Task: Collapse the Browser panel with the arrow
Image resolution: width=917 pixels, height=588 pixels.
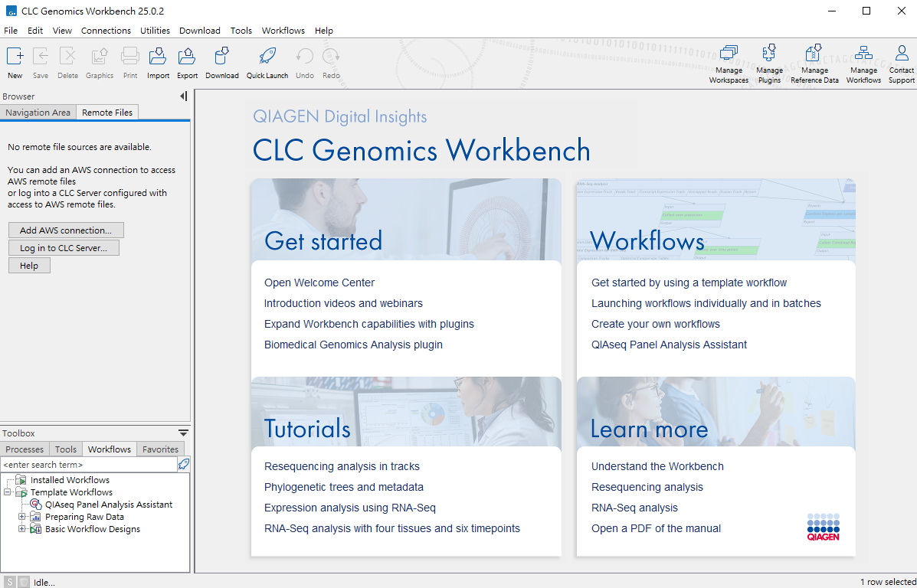Action: click(x=184, y=96)
